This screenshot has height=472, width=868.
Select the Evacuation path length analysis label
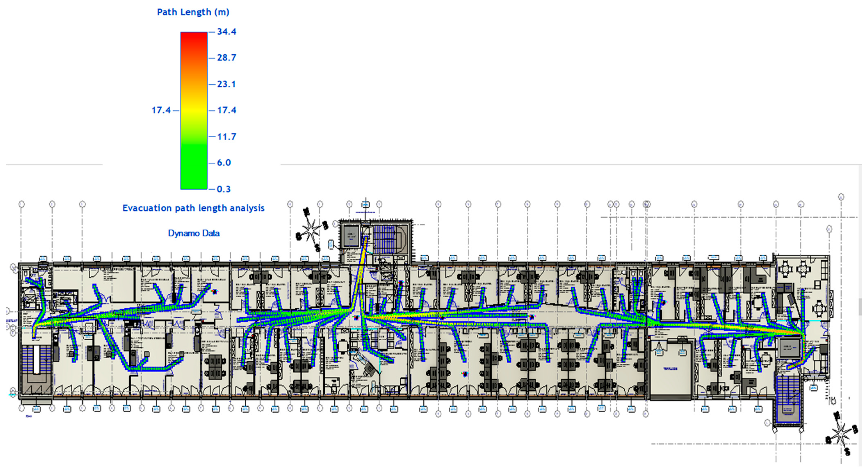coord(193,208)
